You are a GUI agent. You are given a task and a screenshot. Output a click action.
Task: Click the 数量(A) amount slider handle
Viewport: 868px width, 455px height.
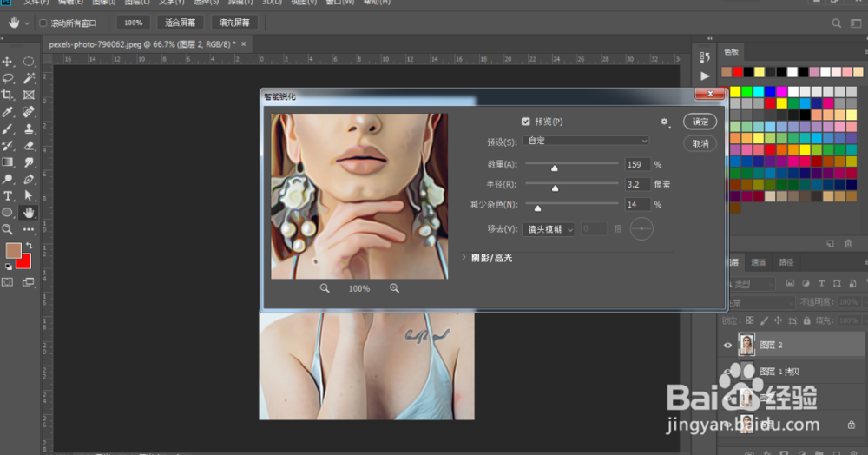(x=555, y=168)
